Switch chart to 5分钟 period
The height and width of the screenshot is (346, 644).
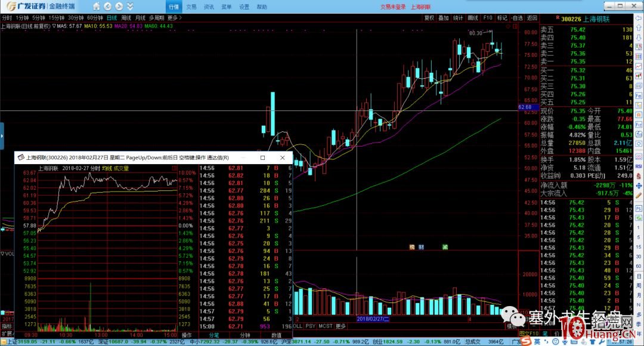tap(39, 18)
